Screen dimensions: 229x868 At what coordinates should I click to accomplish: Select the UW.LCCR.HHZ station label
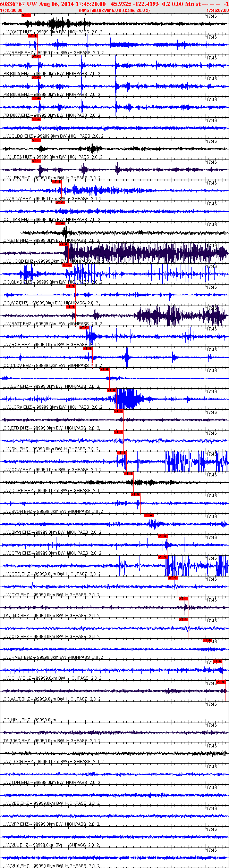18,762
